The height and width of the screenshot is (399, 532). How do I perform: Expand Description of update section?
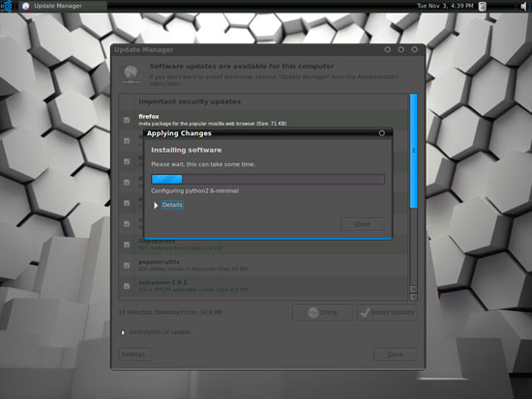click(x=123, y=332)
